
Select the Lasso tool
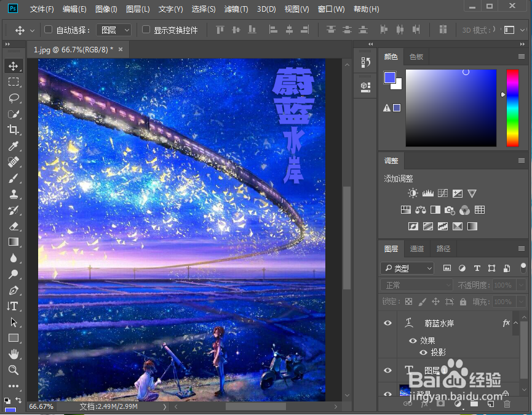pos(14,98)
